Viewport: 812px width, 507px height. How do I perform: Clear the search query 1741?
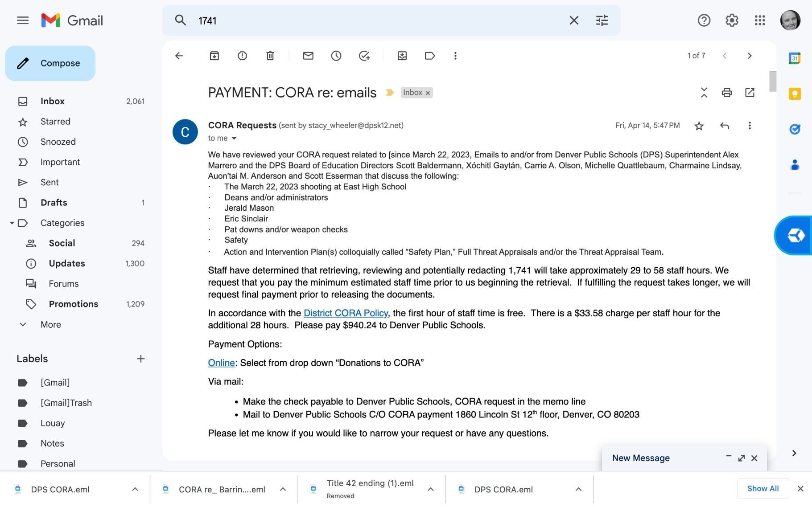(x=574, y=20)
